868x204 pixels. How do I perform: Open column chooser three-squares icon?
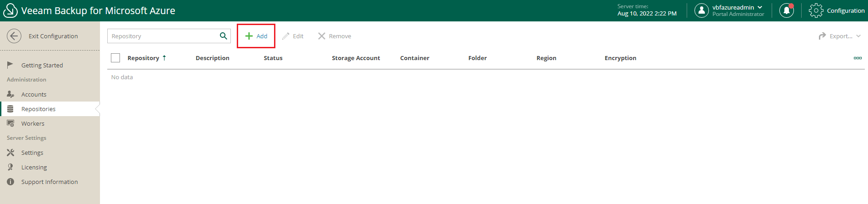click(858, 58)
